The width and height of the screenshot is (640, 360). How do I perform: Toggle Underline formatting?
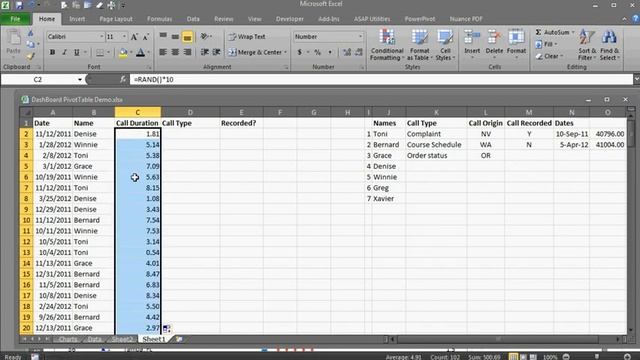tap(76, 52)
